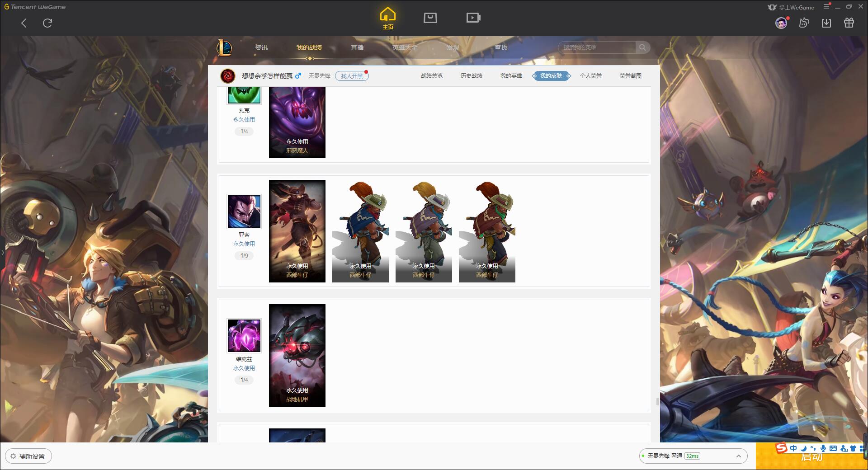Go back with the left arrow
Image resolution: width=868 pixels, height=470 pixels.
(x=24, y=23)
